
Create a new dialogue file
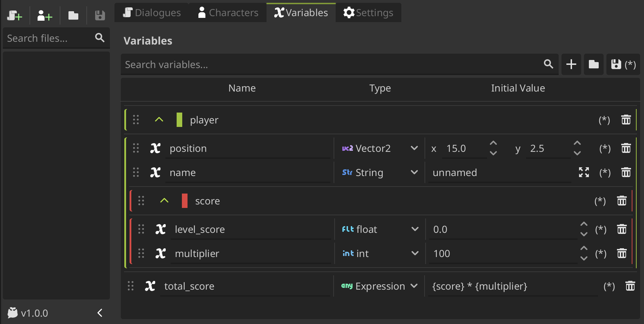(x=15, y=15)
